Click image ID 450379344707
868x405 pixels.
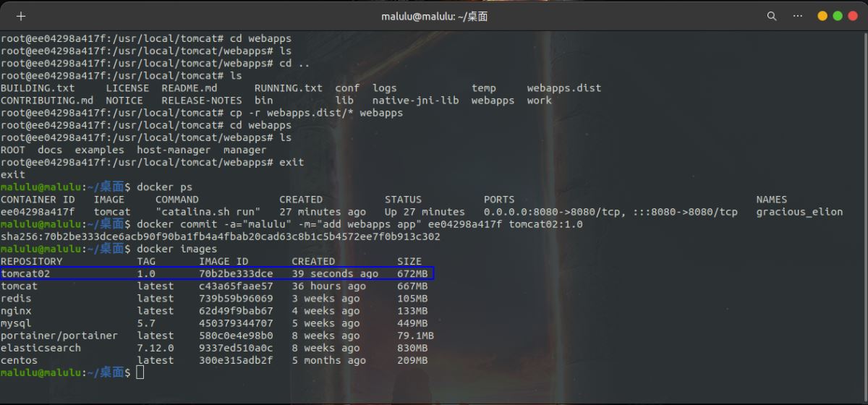click(236, 323)
